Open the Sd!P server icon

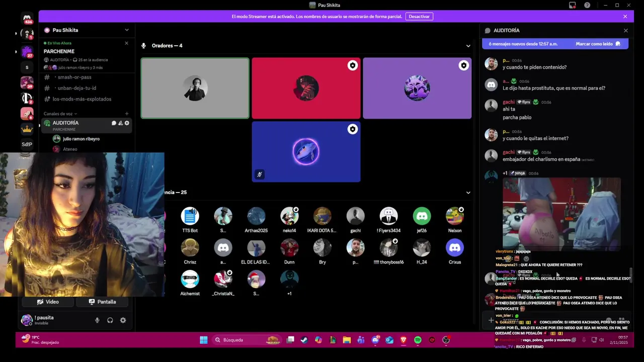tap(27, 144)
